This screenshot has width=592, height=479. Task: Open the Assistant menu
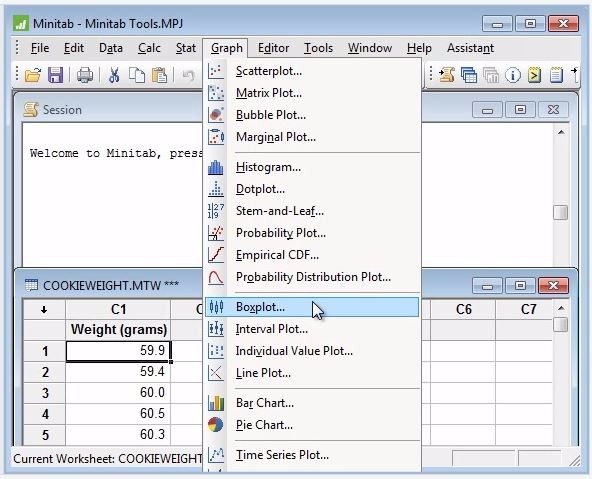pyautogui.click(x=470, y=48)
